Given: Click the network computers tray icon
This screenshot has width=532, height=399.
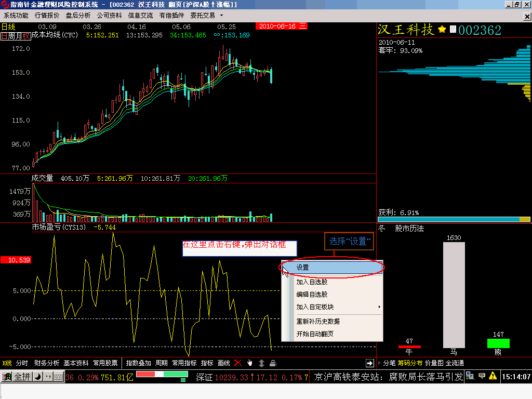Looking at the screenshot, I should 470,376.
